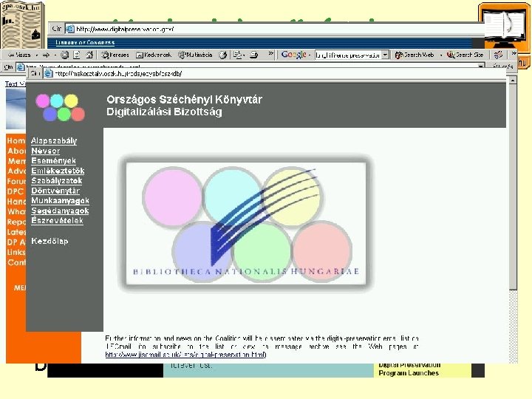
Task: Click the Vissza (Back) toolbar button
Action: coord(19,55)
